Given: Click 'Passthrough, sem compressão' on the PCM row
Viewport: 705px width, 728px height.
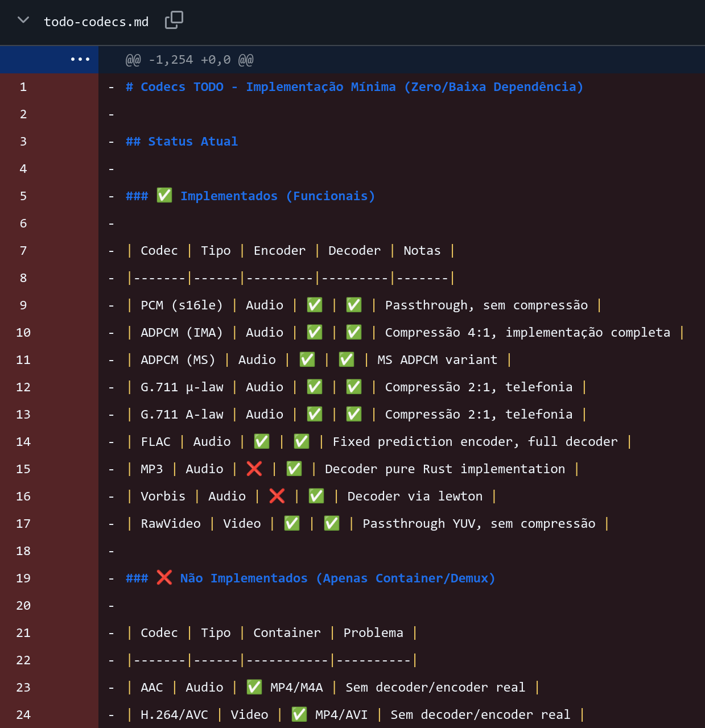Looking at the screenshot, I should [487, 305].
